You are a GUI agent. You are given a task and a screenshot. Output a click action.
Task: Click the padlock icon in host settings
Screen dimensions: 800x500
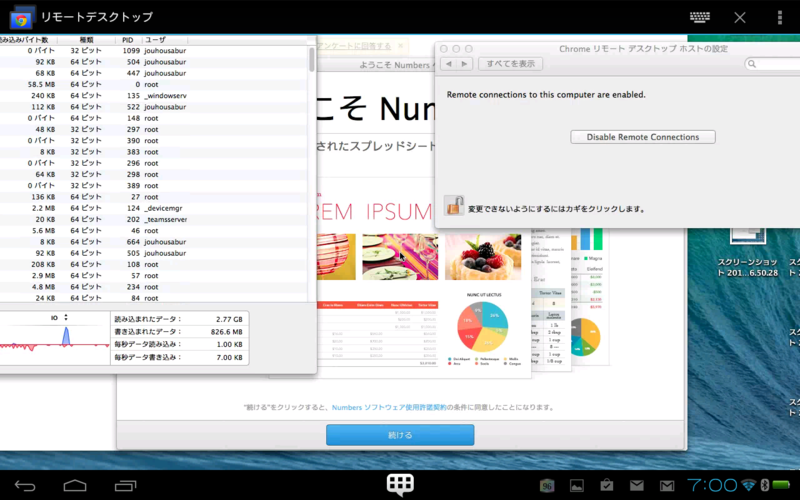pos(454,206)
